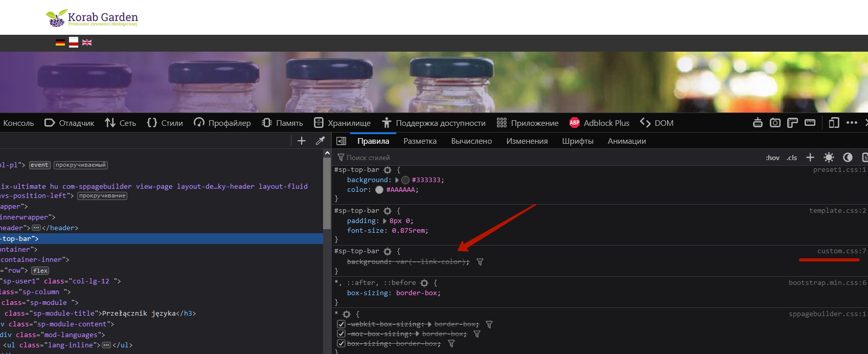Uncheck the -webkit-box-sizing property checkbox
Screen dimensions: 868x354
[341, 324]
